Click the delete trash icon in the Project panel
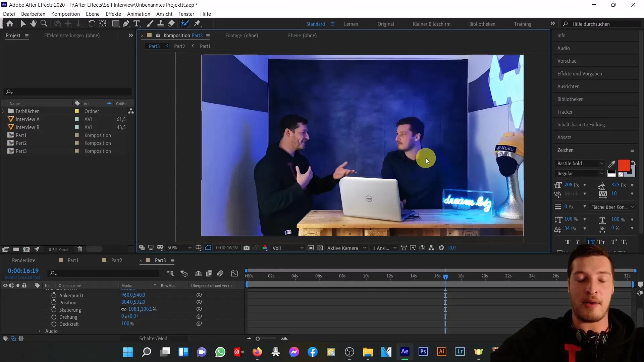The image size is (644, 362). point(80,249)
